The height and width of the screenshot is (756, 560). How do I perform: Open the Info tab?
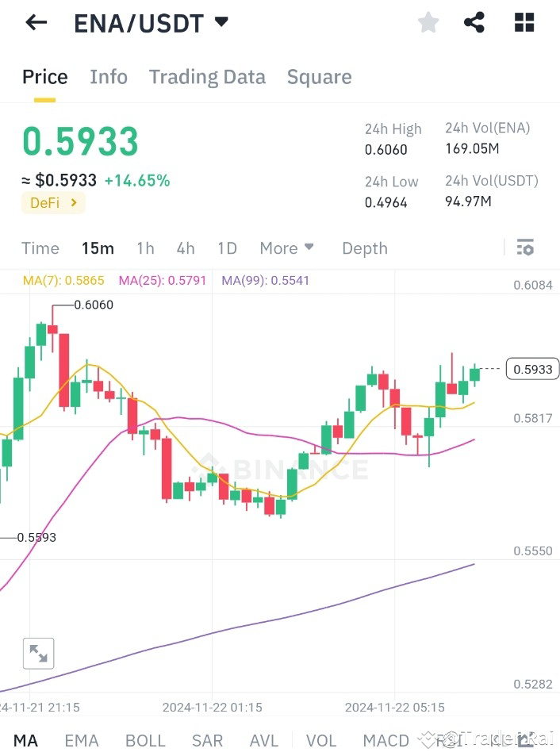[x=108, y=76]
